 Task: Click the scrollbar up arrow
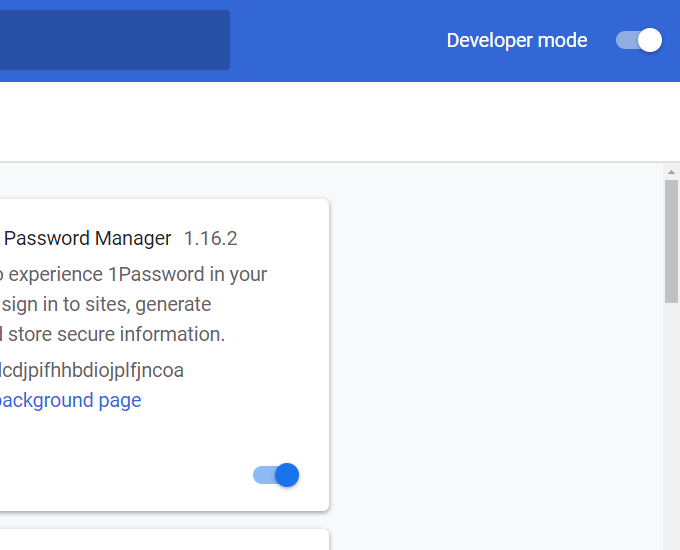(671, 172)
